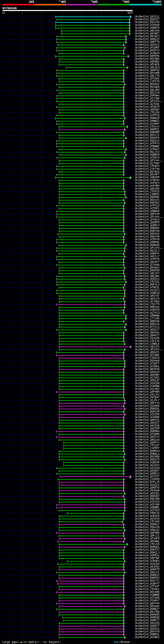Select the UniRef100_A2Y3Q6 label
164x644 pixels.
tap(147, 98)
